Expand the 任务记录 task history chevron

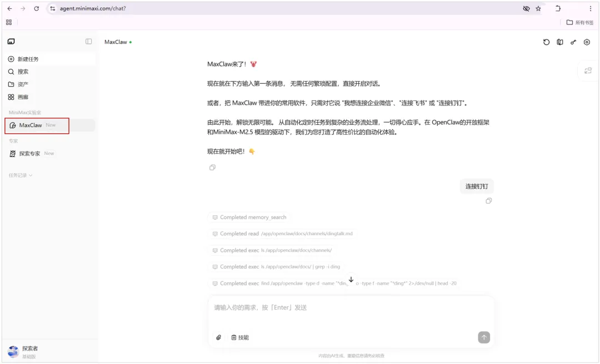(x=31, y=175)
